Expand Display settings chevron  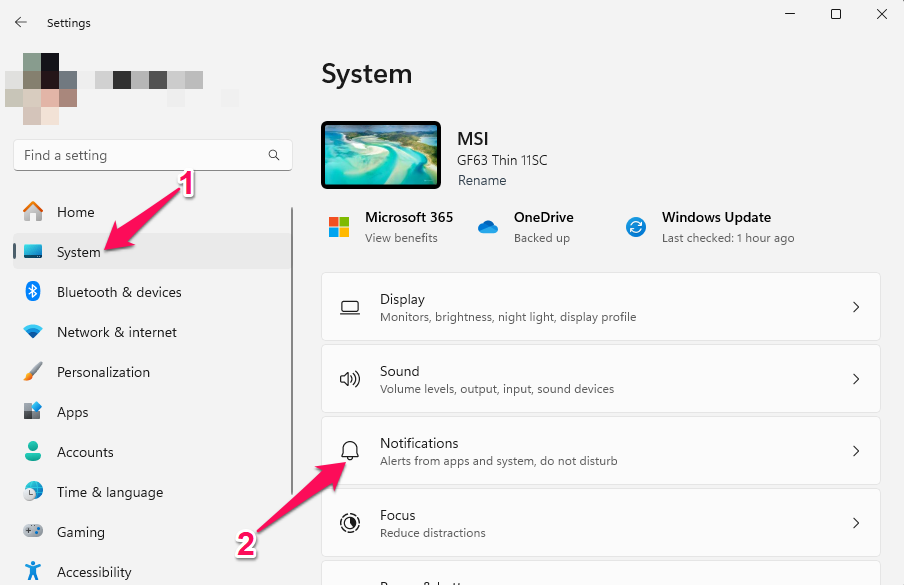point(856,307)
